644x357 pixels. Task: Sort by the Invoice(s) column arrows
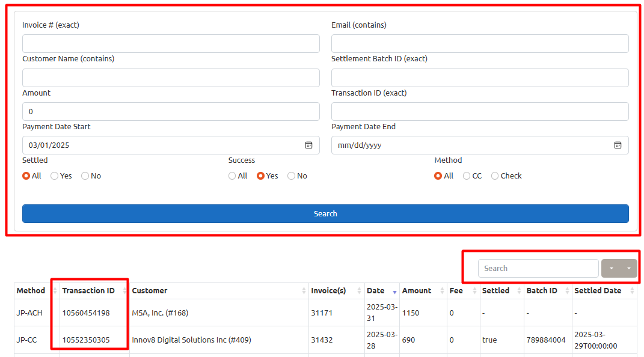[x=359, y=291]
